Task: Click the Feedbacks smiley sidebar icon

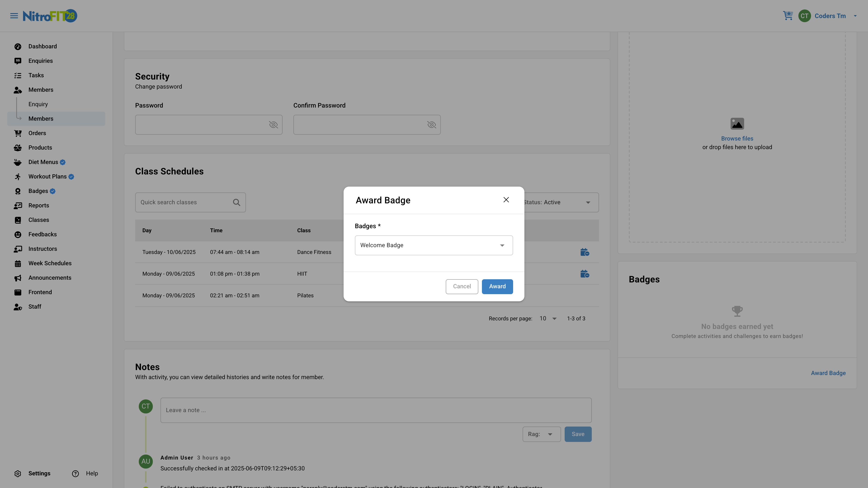Action: 18,234
